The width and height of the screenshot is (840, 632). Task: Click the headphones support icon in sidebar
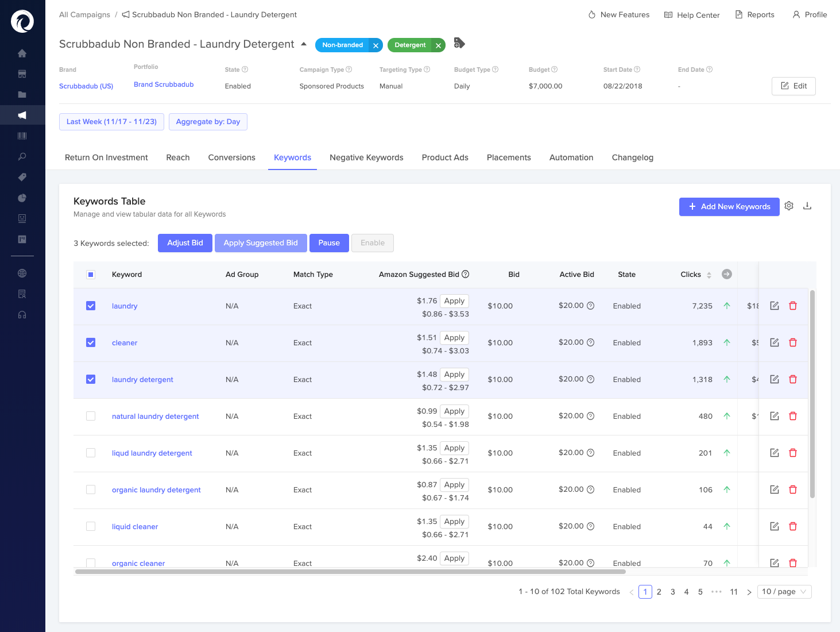pyautogui.click(x=22, y=314)
